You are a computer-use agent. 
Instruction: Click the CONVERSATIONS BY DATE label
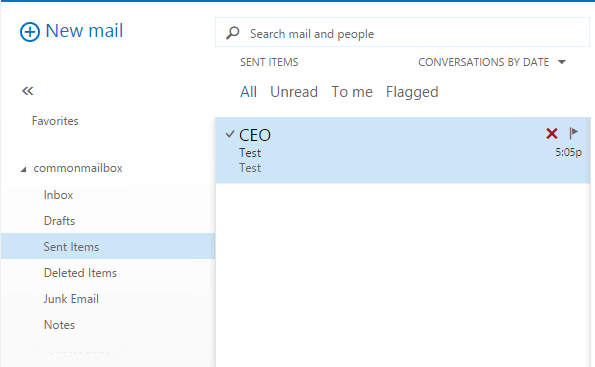click(x=483, y=62)
